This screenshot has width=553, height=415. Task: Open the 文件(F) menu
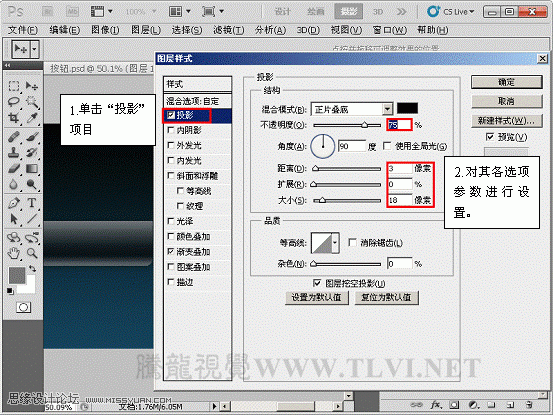[23, 30]
